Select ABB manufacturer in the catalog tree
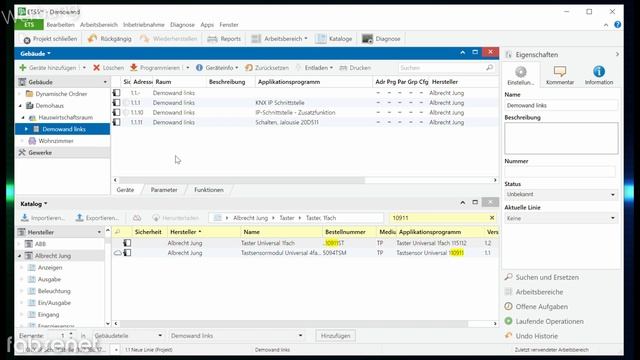 pyautogui.click(x=40, y=244)
